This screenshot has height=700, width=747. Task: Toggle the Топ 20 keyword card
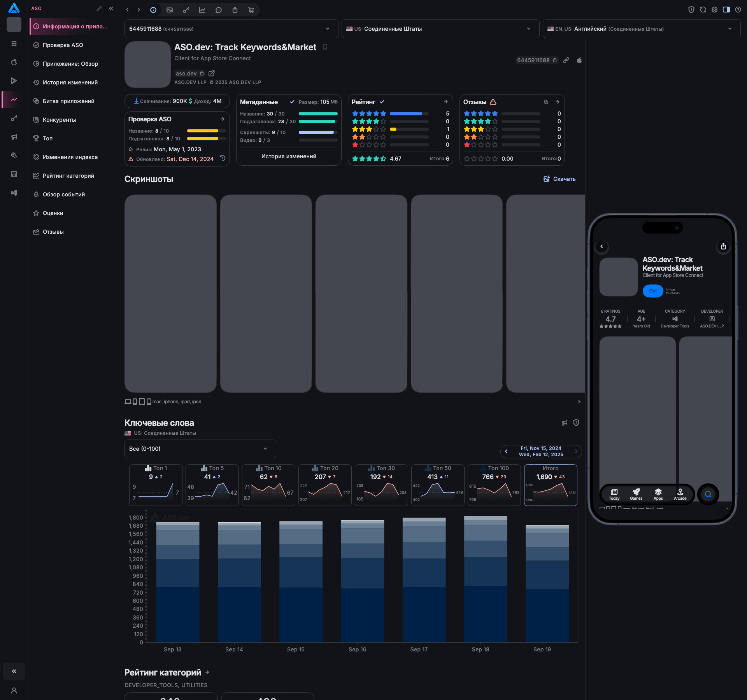click(325, 485)
